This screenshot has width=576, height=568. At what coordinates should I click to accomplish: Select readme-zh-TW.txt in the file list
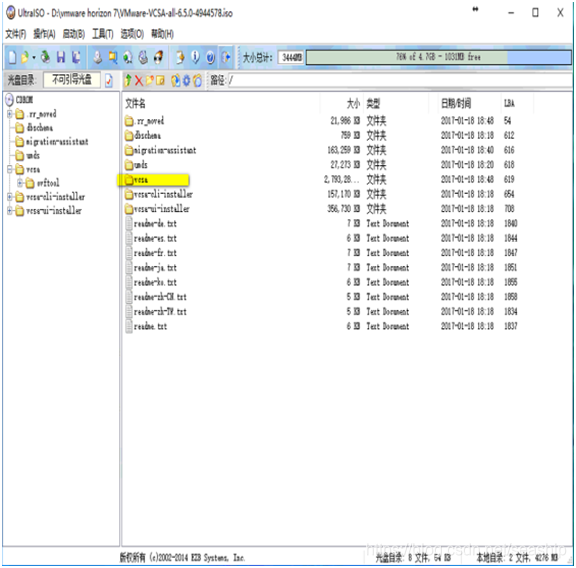point(156,312)
